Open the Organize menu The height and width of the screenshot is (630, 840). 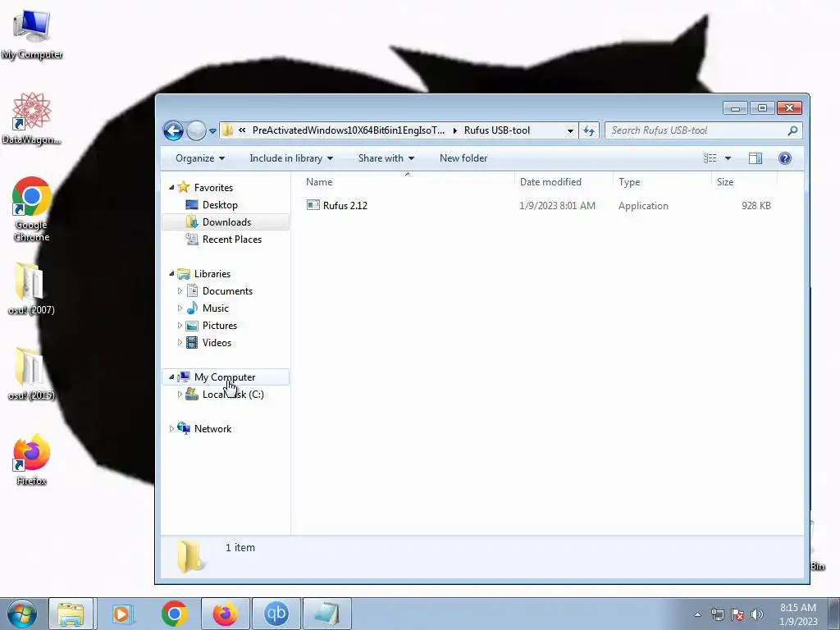point(200,158)
